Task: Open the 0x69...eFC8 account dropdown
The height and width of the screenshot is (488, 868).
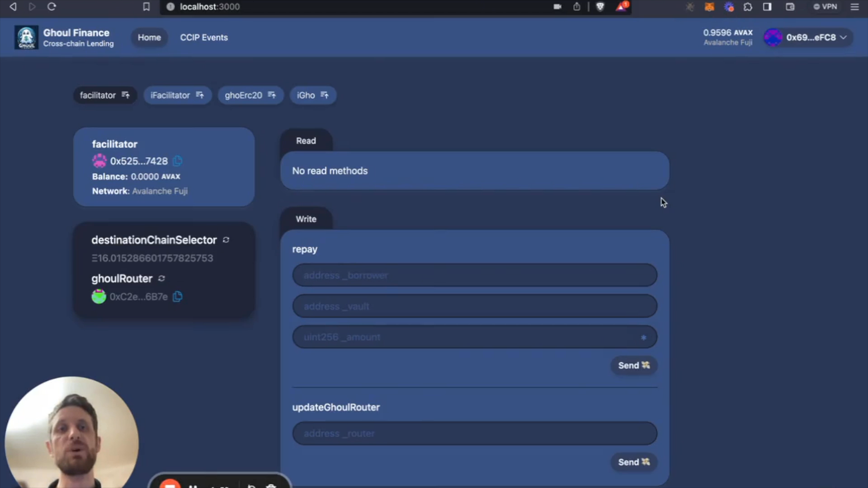Action: click(808, 38)
